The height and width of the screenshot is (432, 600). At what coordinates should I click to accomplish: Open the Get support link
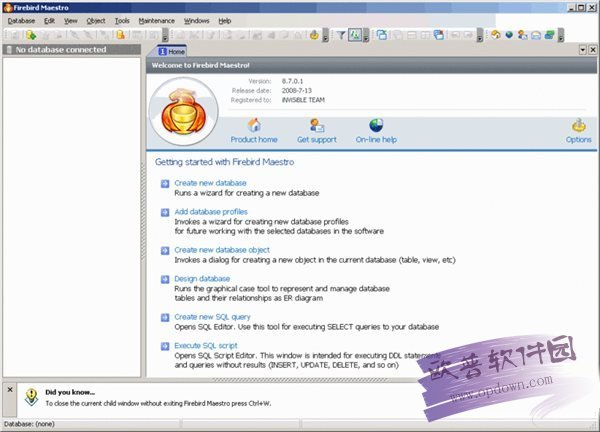[317, 140]
